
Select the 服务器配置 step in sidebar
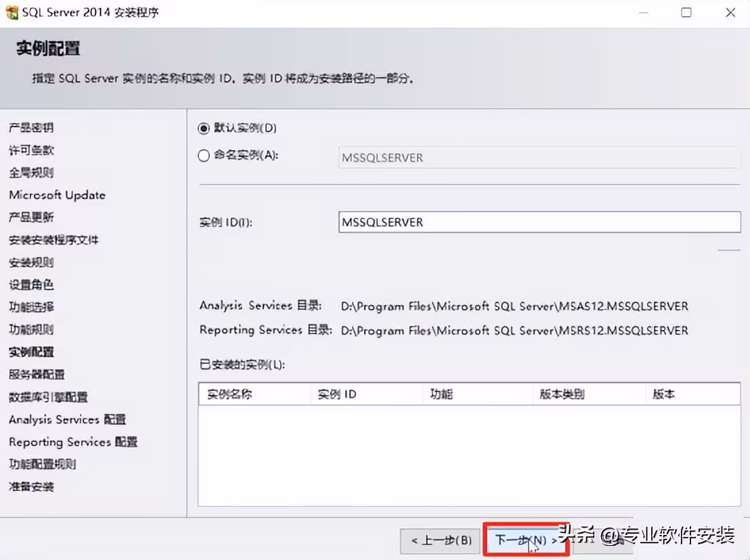tap(37, 375)
